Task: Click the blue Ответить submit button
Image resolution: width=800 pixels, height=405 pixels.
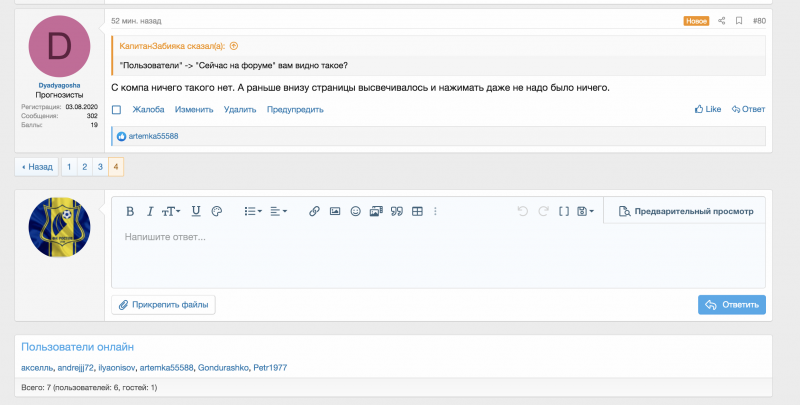Action: 732,304
